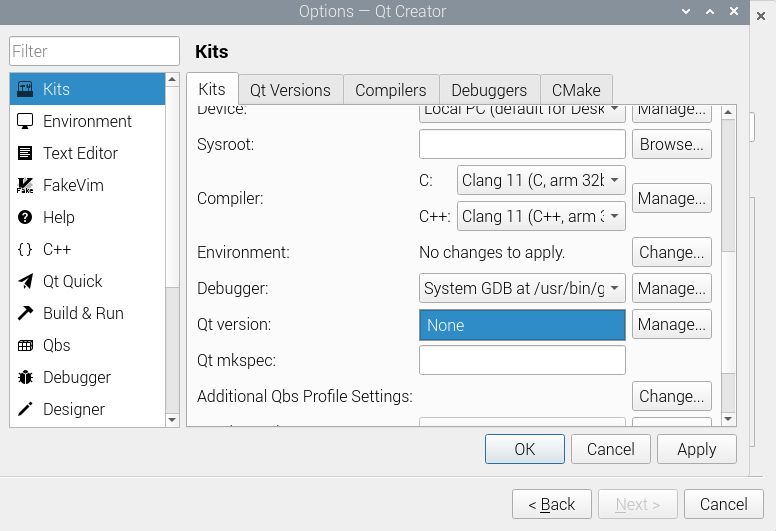Viewport: 776px width, 531px height.
Task: Switch to the Debuggers tab
Action: 489,90
